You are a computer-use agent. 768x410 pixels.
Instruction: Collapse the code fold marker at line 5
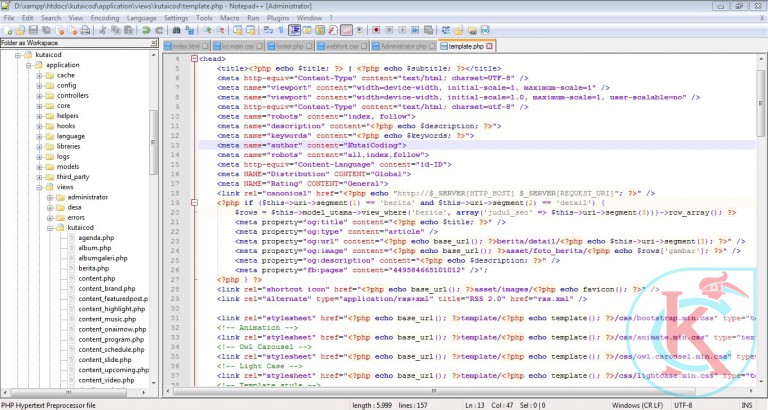click(x=192, y=59)
